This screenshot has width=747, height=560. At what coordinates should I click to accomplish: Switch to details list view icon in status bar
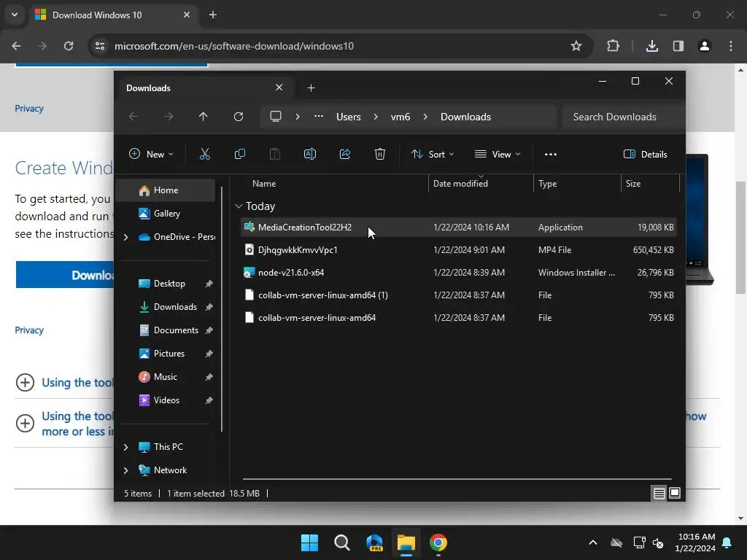(x=659, y=494)
